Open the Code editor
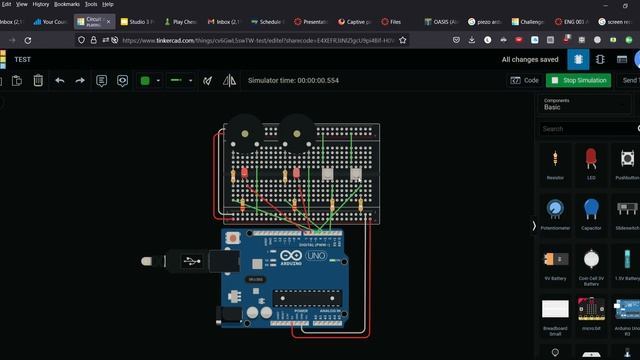The image size is (640, 360). point(524,80)
